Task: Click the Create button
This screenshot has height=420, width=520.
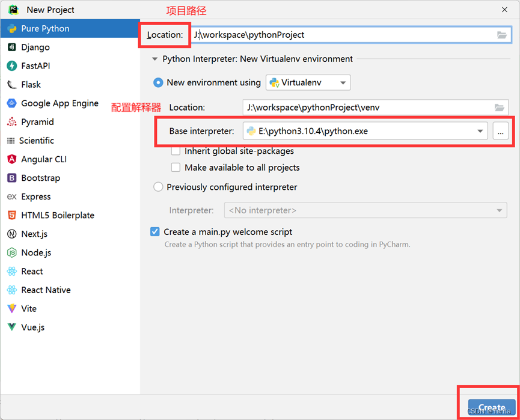Action: (492, 407)
